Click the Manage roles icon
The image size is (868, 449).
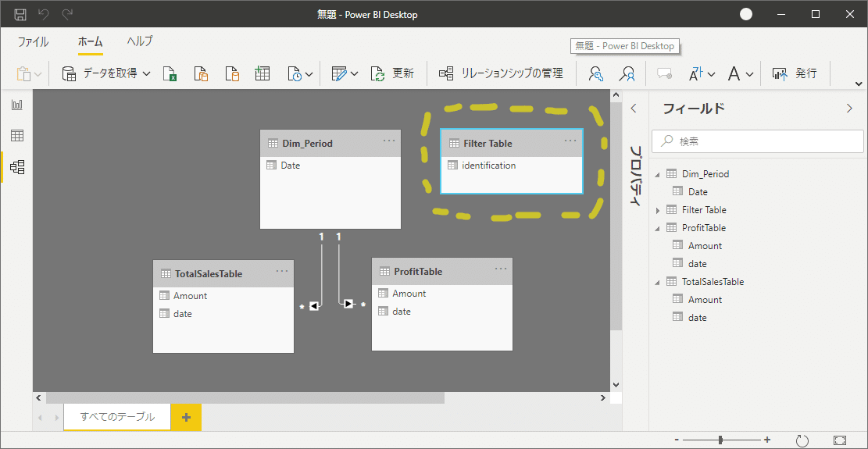(x=596, y=74)
